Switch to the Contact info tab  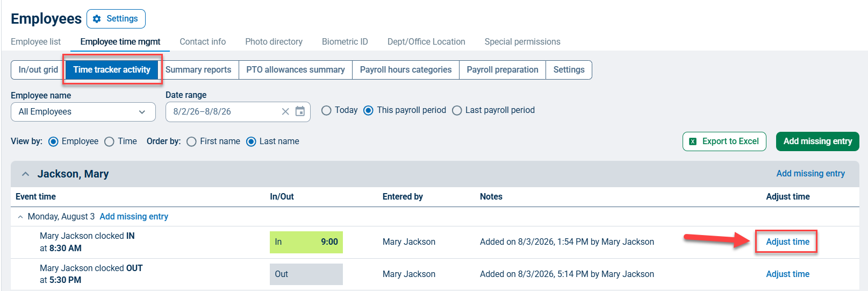coord(203,41)
